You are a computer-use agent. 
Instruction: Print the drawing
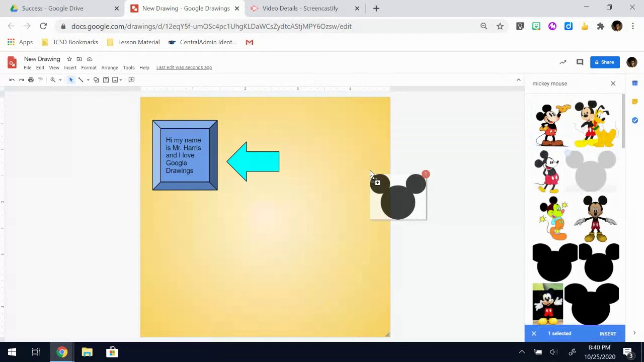31,80
